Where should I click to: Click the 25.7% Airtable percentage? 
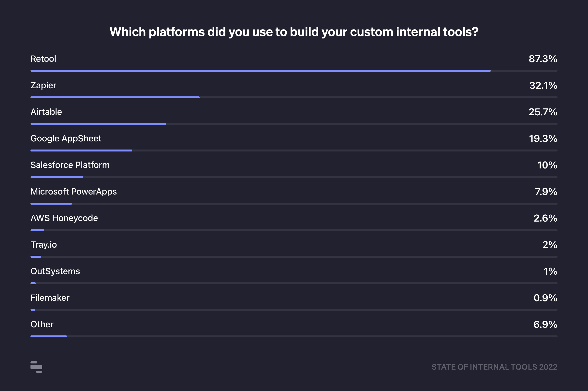point(543,112)
